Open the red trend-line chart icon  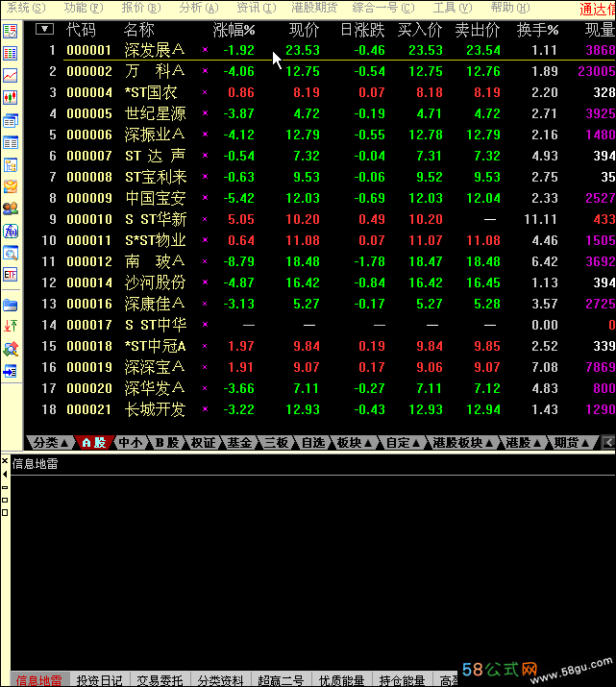[x=10, y=75]
